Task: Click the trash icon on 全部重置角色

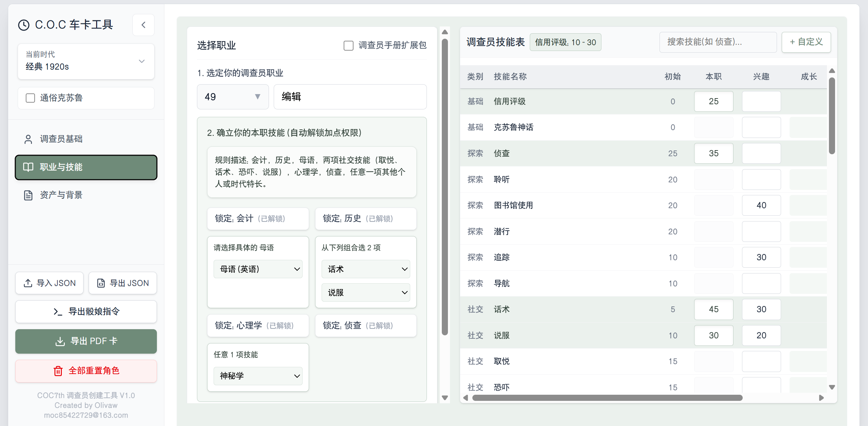Action: 58,371
